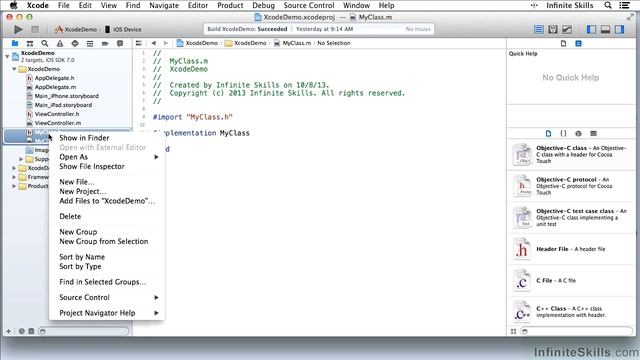Expand the Products group

(14, 186)
